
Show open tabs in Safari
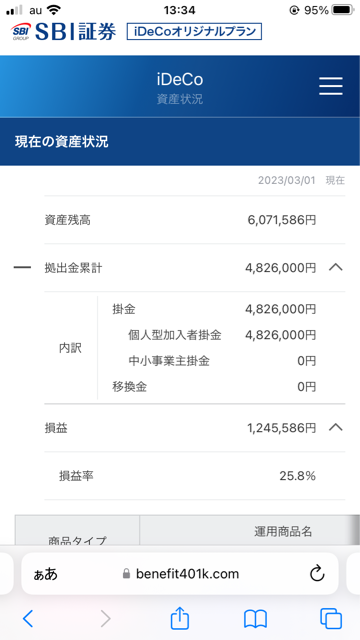331,619
